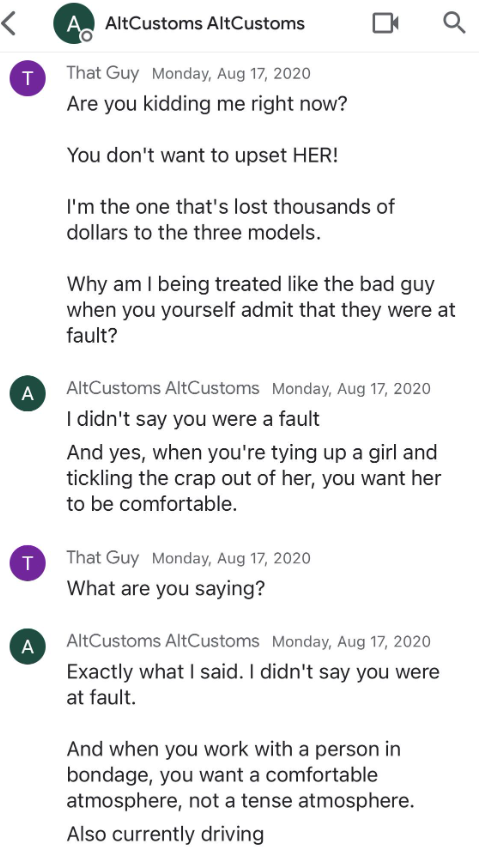Open AltCustoms profile avatar in header
Screen dimensions: 479x849
click(x=74, y=23)
